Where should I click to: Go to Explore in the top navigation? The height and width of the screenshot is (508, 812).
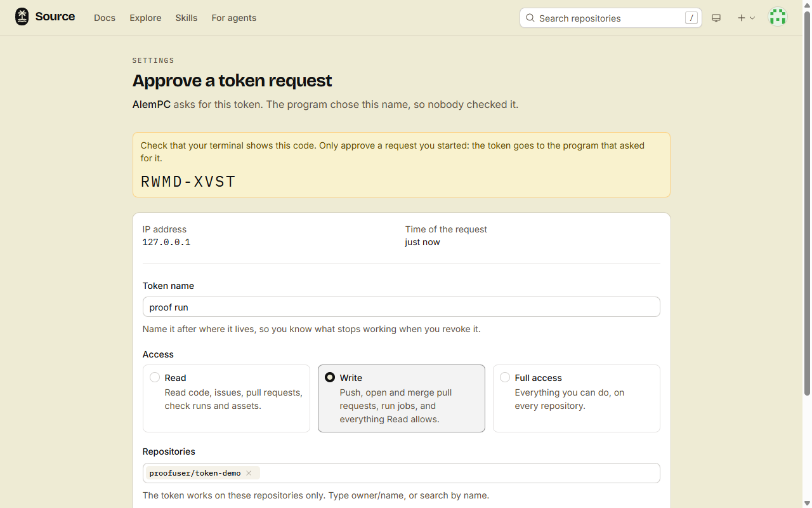[x=145, y=18]
